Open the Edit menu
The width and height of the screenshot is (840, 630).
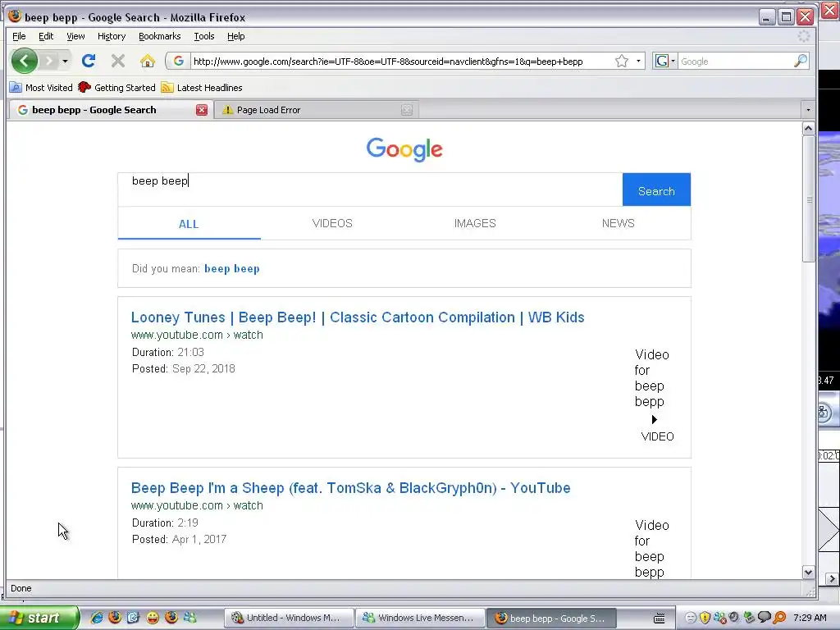click(46, 36)
